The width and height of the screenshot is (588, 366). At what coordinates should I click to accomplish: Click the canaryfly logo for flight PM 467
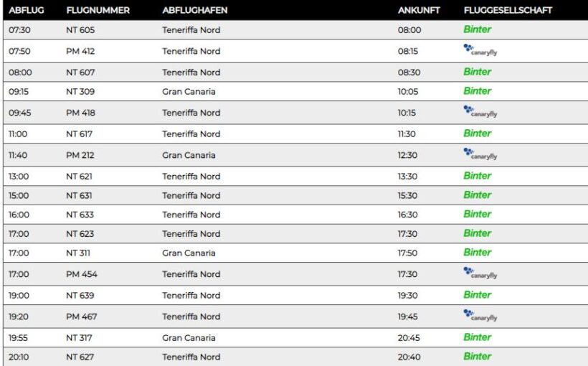coord(480,316)
